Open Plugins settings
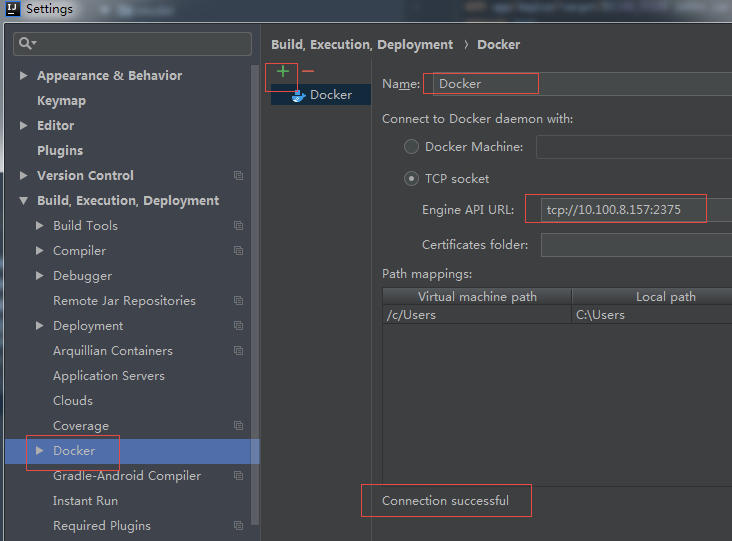This screenshot has height=541, width=732. coord(60,151)
